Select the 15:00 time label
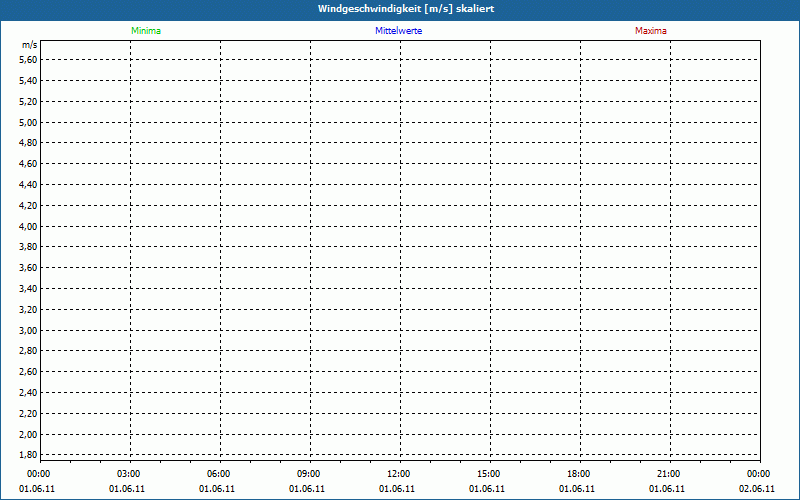Viewport: 800px width, 500px height. click(x=489, y=474)
